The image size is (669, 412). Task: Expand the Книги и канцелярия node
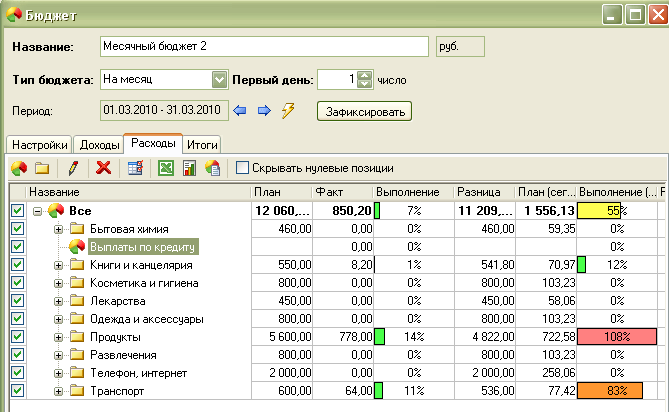(58, 265)
